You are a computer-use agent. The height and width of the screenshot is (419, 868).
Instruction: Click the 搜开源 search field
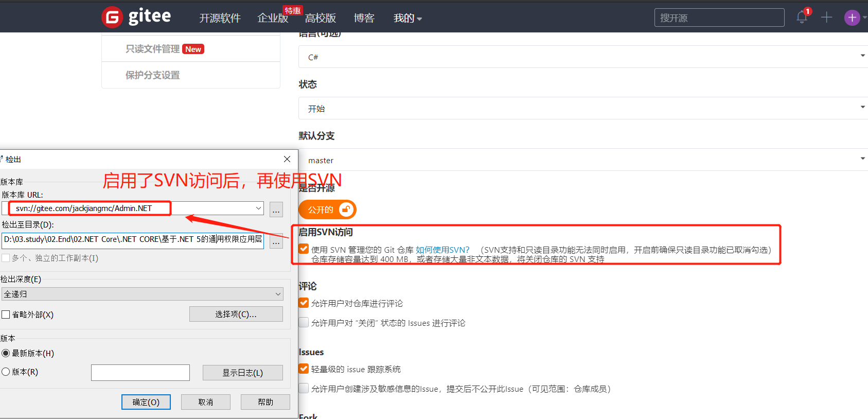719,18
